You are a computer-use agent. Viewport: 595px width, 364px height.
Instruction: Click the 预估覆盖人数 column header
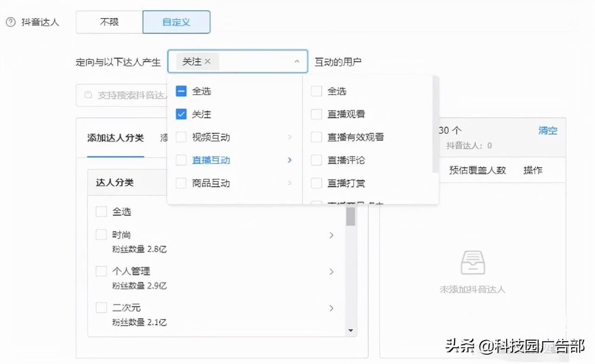coord(477,170)
